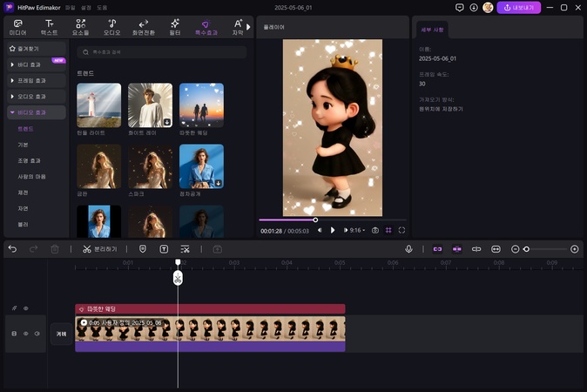587x392 pixels.
Task: Click the Export (내보내기) button
Action: [518, 8]
